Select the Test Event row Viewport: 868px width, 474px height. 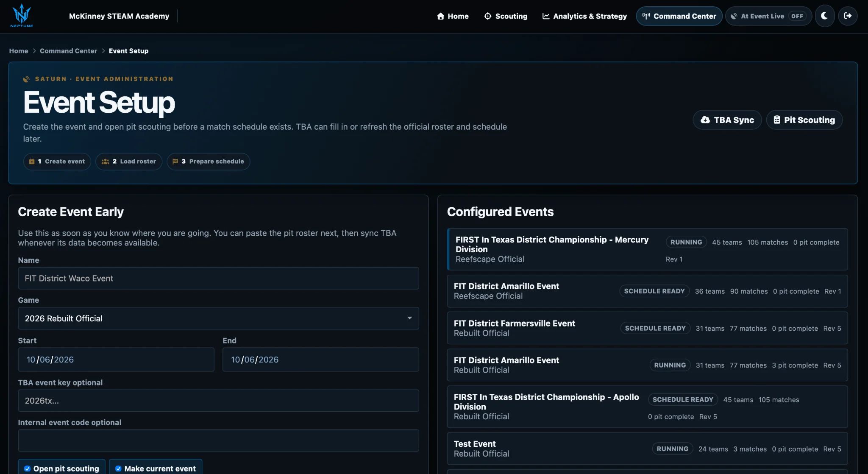648,449
